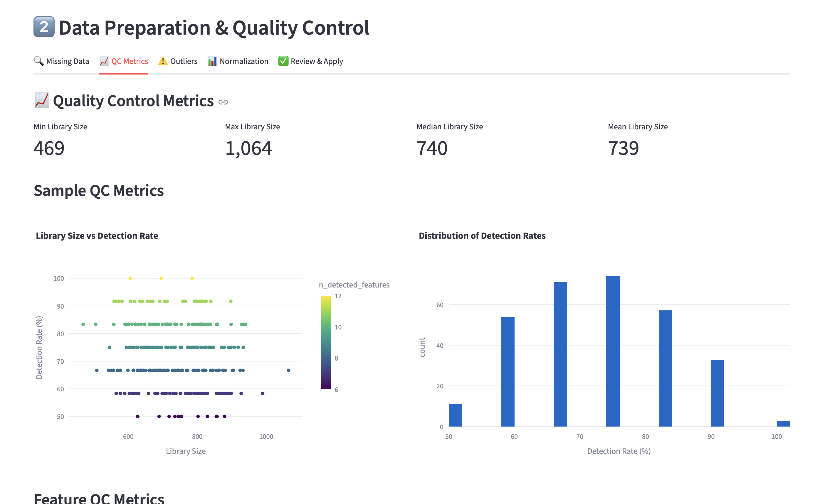Screen dimensions: 820x504
Task: Click the n_detected_features viridis color bar
Action: (326, 342)
